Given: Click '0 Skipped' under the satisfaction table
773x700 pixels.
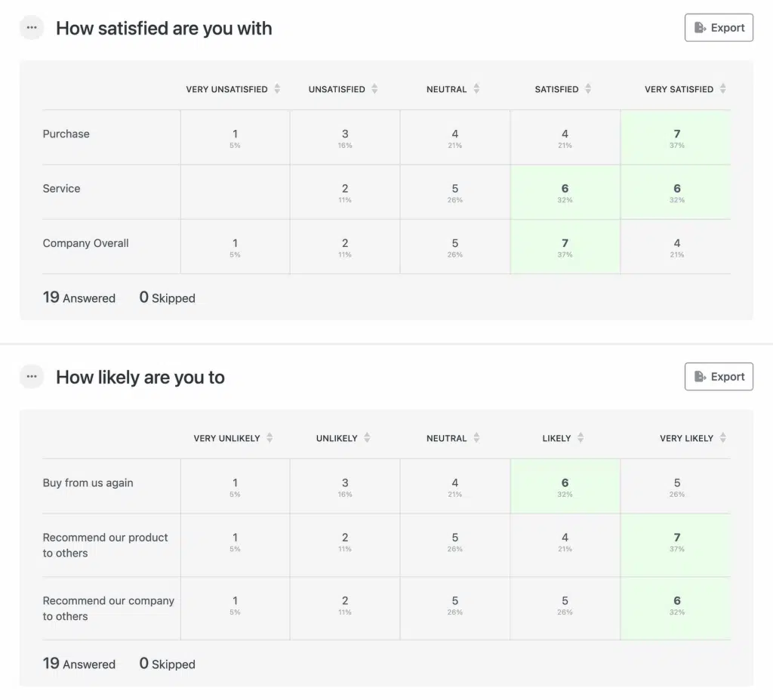Looking at the screenshot, I should click(x=167, y=298).
